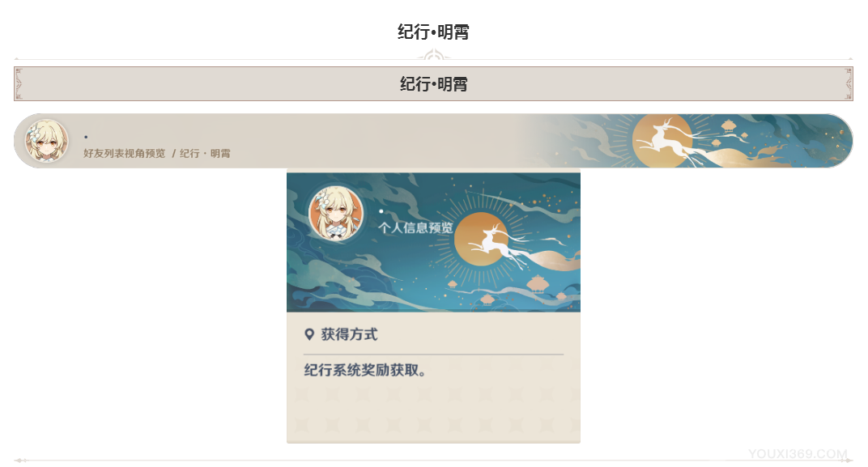
Task: Select the beige header bar 纪行•明霄
Action: click(433, 84)
